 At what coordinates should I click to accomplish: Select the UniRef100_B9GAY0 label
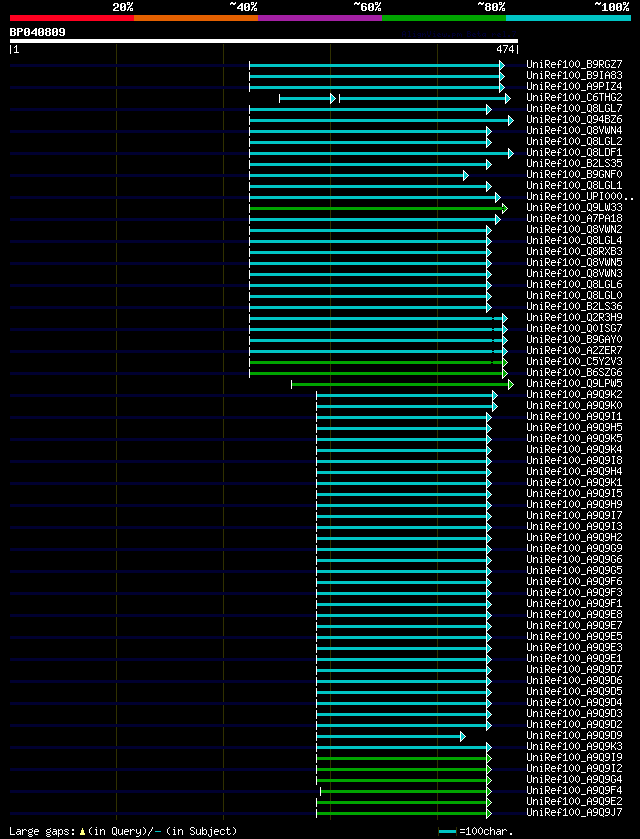click(574, 339)
